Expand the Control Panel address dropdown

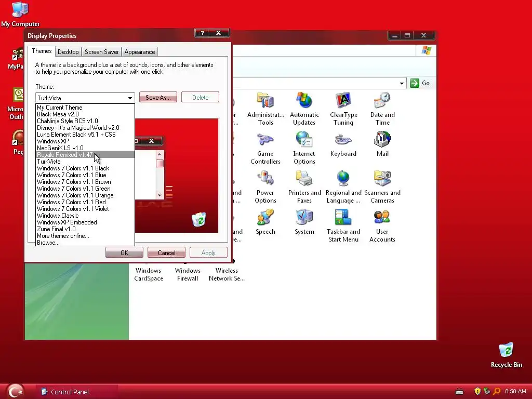402,83
